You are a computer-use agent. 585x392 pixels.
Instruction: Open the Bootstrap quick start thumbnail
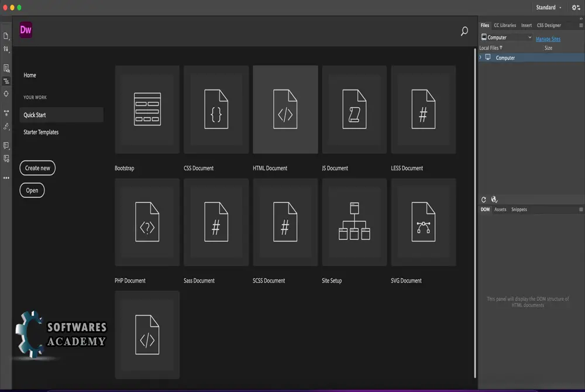[x=147, y=109]
